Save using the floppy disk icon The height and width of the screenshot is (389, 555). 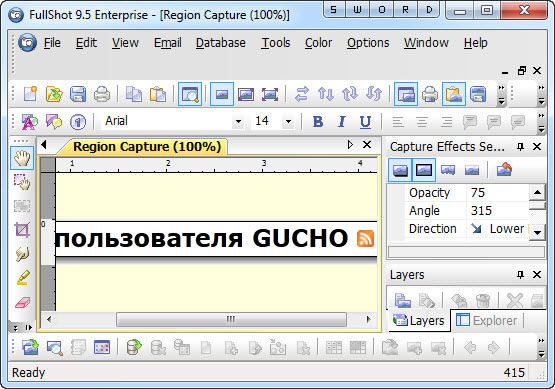coord(78,94)
